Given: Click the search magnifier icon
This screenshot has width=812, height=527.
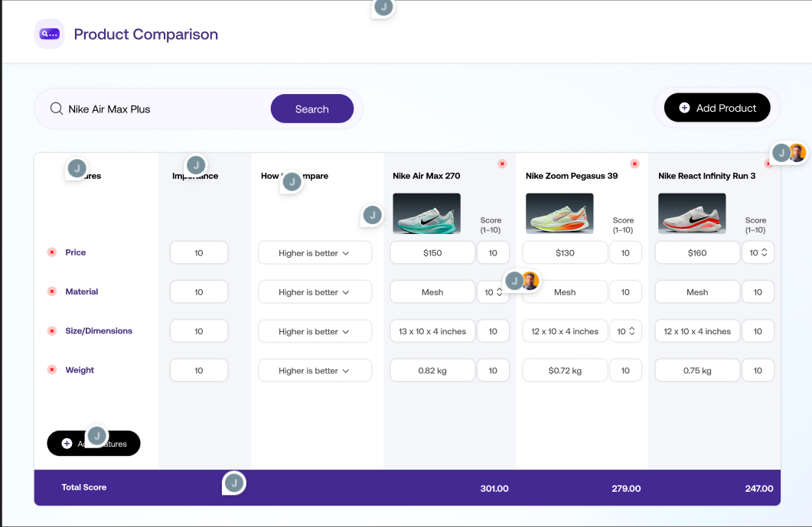Looking at the screenshot, I should coord(57,109).
